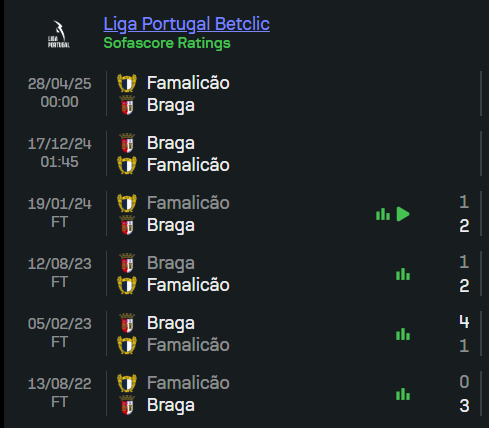Click Braga crest in 17/12/24 fixture
The height and width of the screenshot is (428, 489).
pyautogui.click(x=127, y=143)
